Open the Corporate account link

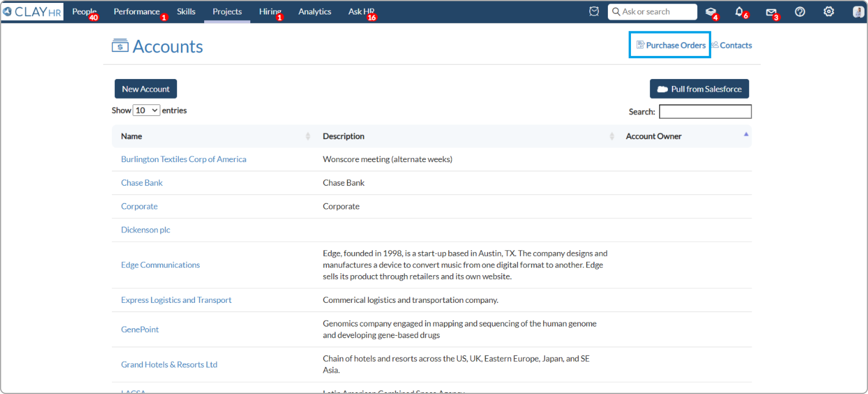139,206
